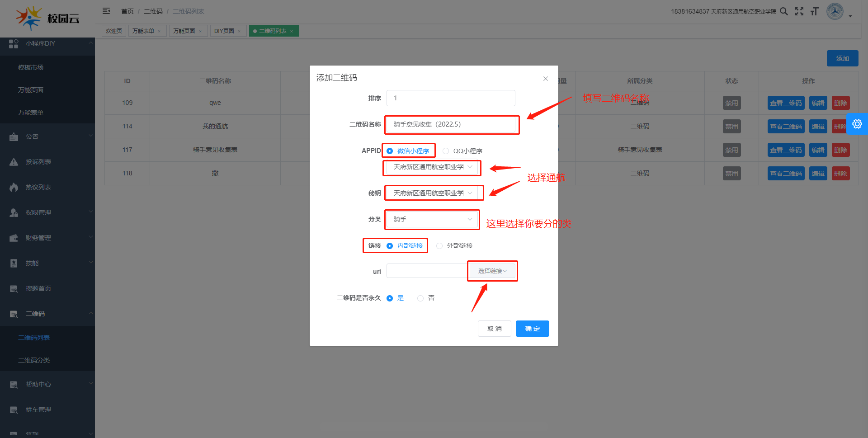Open the 公告 sidebar icon

coord(14,137)
